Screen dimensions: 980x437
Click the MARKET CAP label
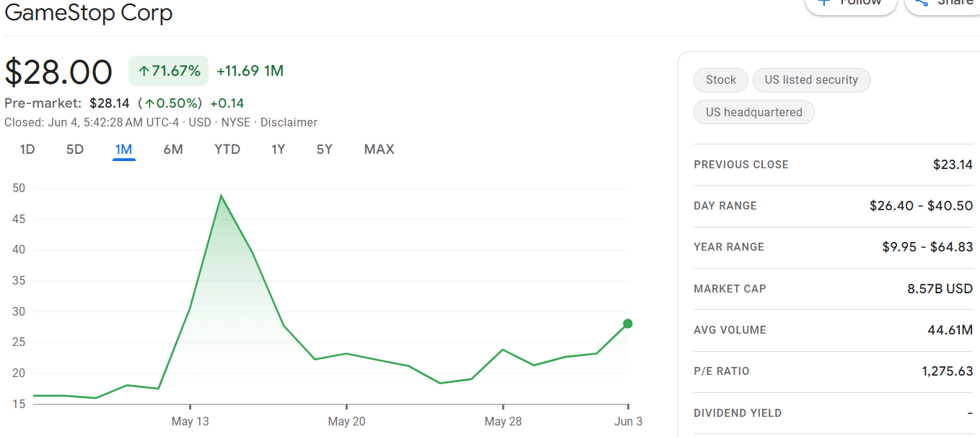pyautogui.click(x=730, y=289)
